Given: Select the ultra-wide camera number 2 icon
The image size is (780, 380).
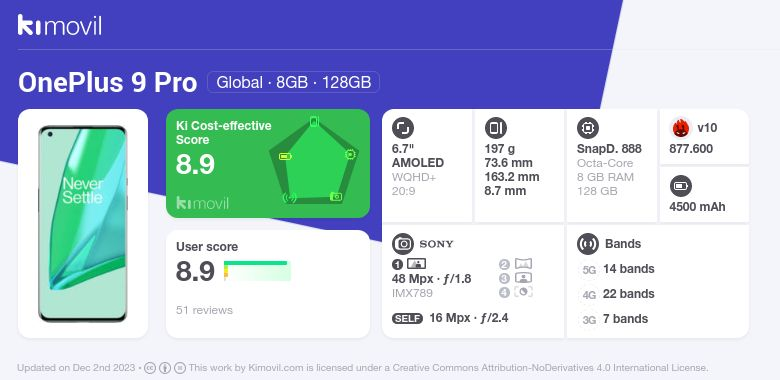Looking at the screenshot, I should click(516, 264).
